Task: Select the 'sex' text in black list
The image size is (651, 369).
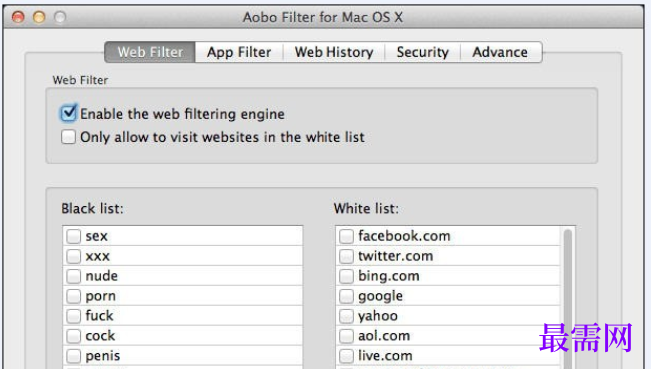Action: coord(96,236)
